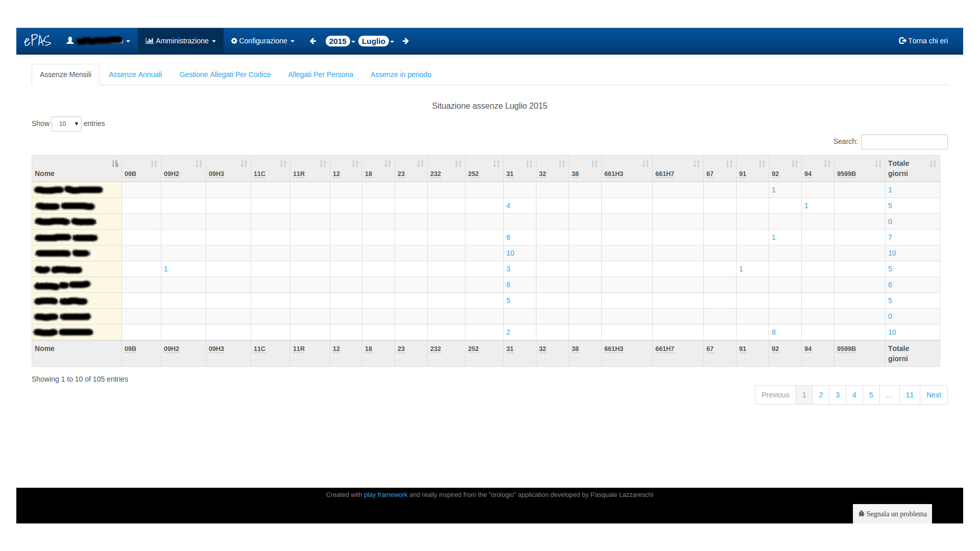Go to next month arrow
980x551 pixels.
(406, 41)
